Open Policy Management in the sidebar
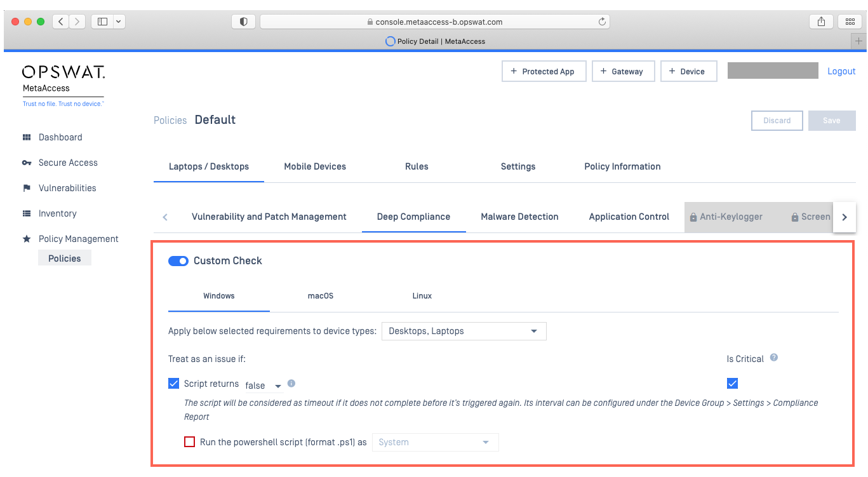868x477 pixels. (79, 239)
